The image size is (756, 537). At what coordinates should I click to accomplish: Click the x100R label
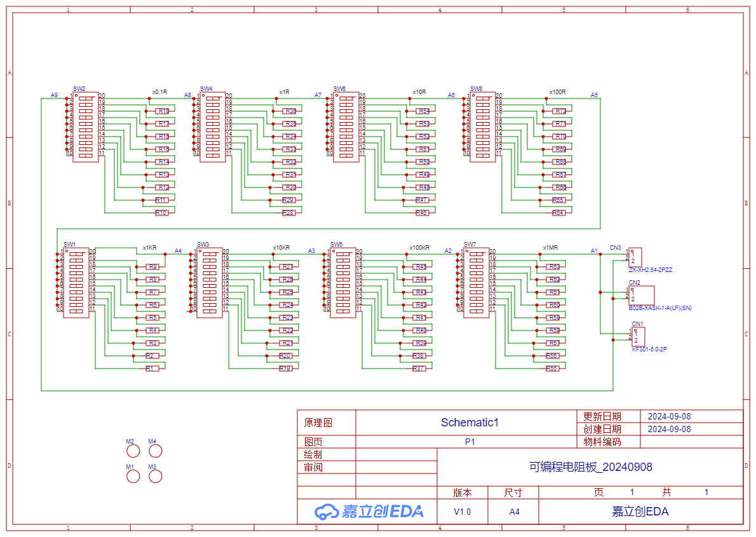[x=557, y=92]
